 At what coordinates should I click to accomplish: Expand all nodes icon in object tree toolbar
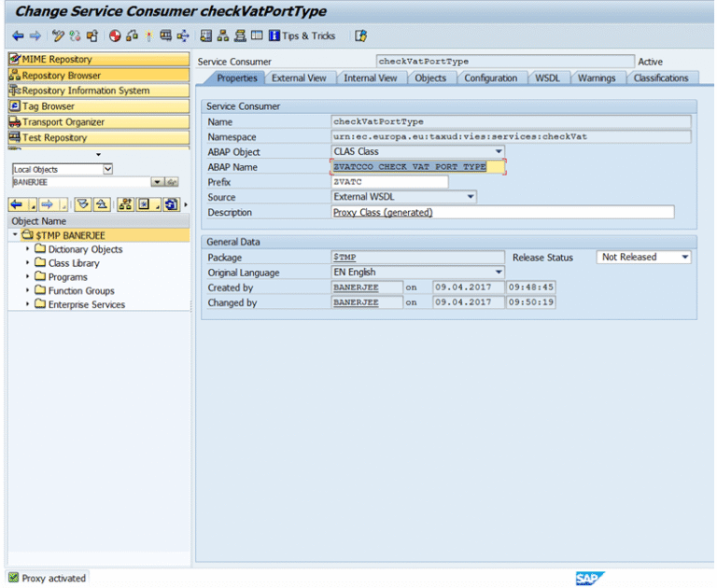[x=82, y=204]
